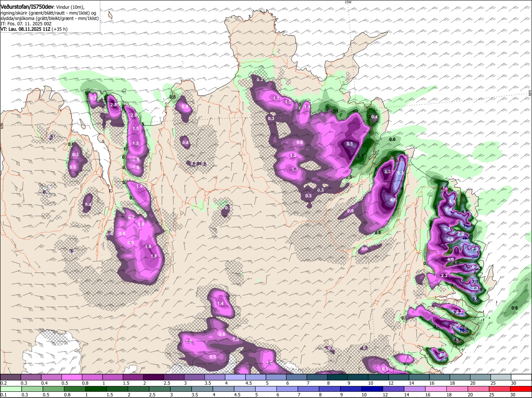Select the 12 violet-blue rain legend swatch

394,389
